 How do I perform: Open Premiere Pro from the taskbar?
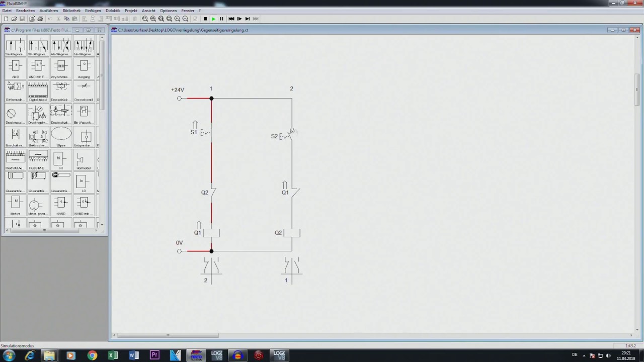(154, 355)
